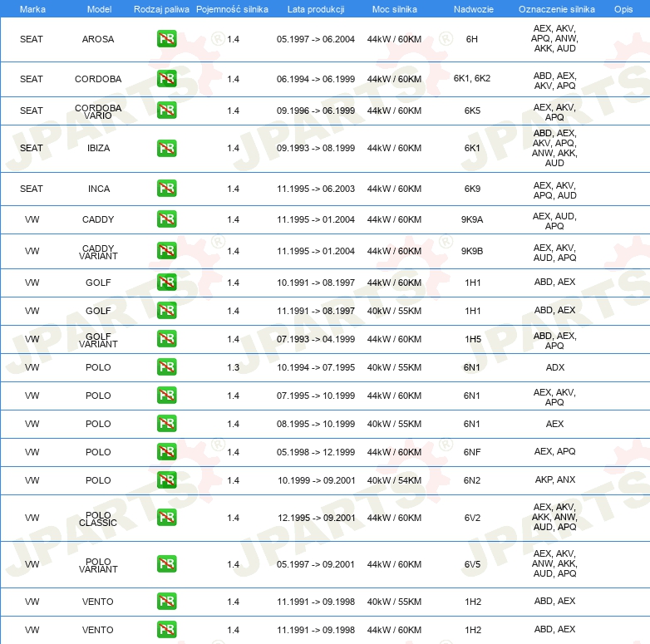
Task: Click the fuel type icon for SEAT IBIZA
Action: [x=166, y=148]
